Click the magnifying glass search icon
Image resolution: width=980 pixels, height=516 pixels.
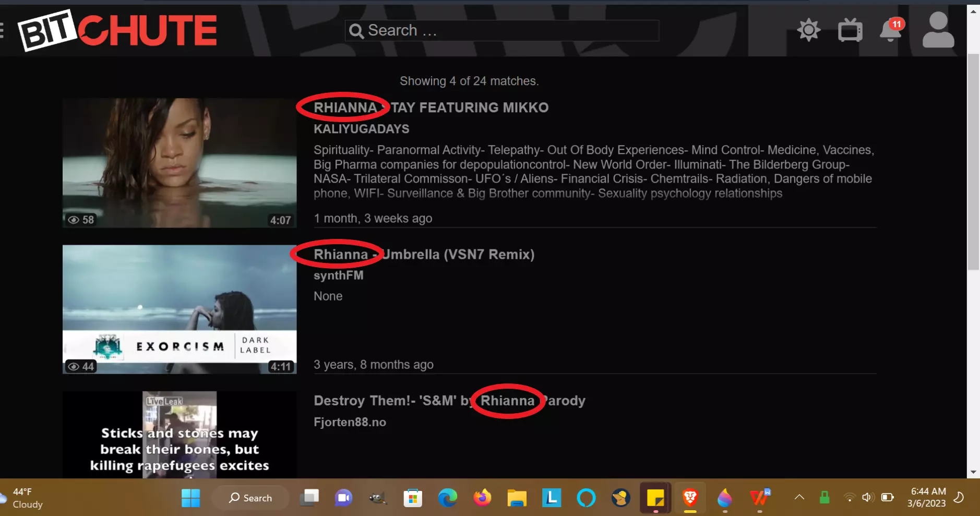pos(356,31)
